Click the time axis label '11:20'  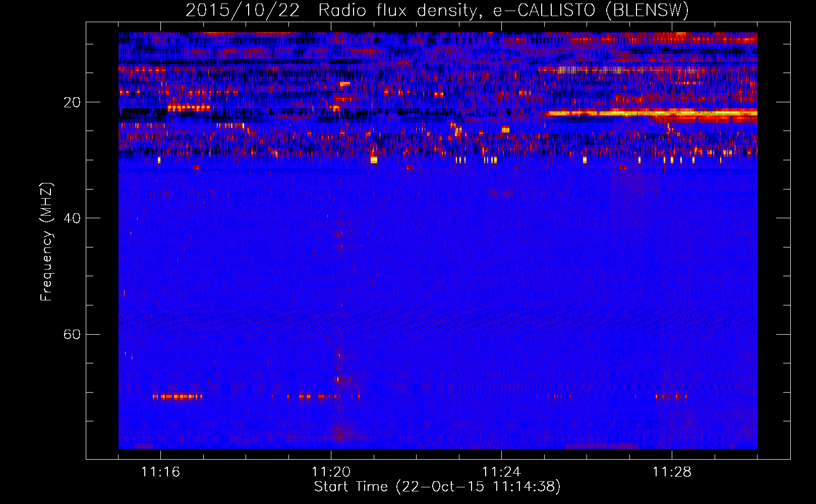(x=331, y=472)
